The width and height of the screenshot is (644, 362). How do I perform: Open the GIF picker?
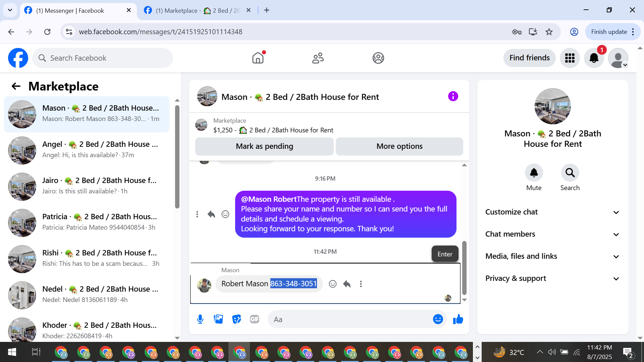(255, 319)
